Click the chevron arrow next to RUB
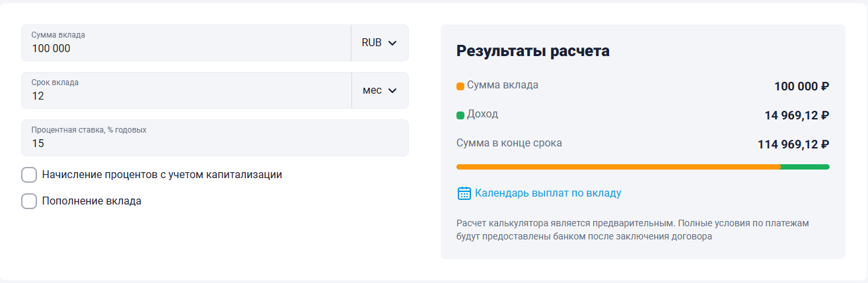The image size is (868, 283). pos(392,43)
